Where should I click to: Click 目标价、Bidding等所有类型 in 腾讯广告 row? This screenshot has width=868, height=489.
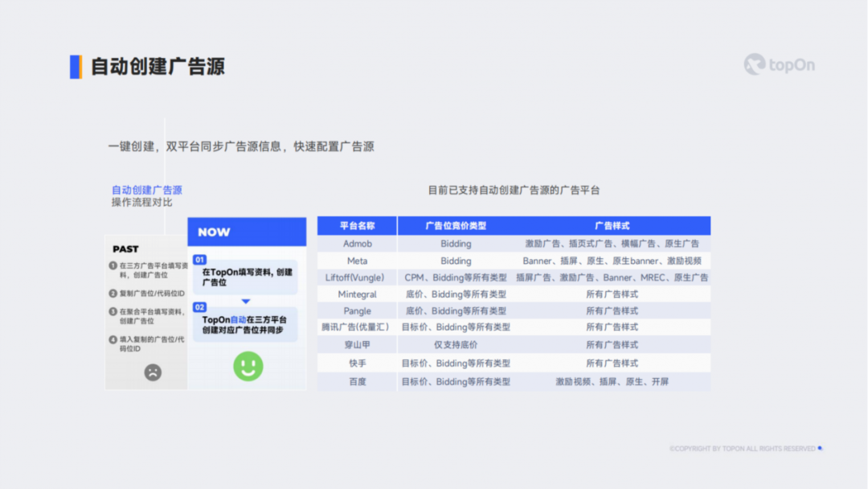[x=456, y=327]
